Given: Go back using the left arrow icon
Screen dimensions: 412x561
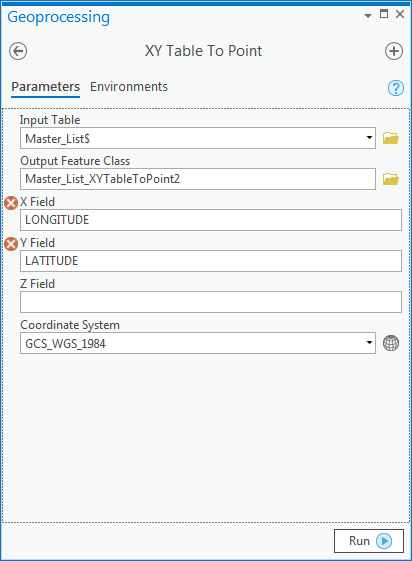Looking at the screenshot, I should click(x=18, y=51).
